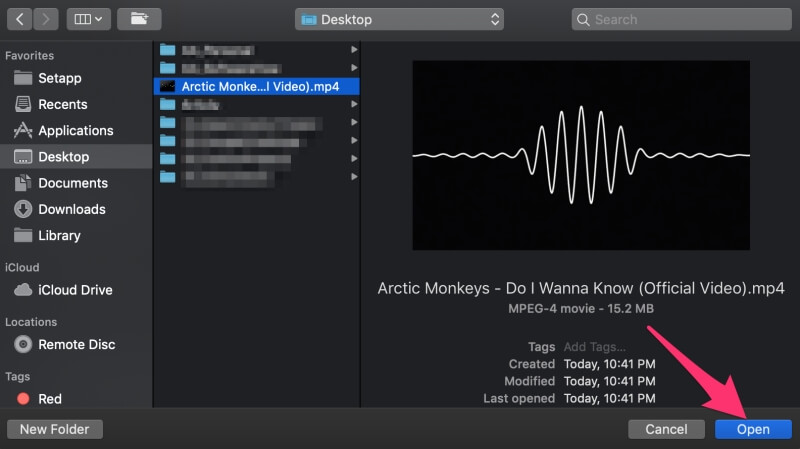800x449 pixels.
Task: Select the Red tag in sidebar
Action: click(x=77, y=398)
